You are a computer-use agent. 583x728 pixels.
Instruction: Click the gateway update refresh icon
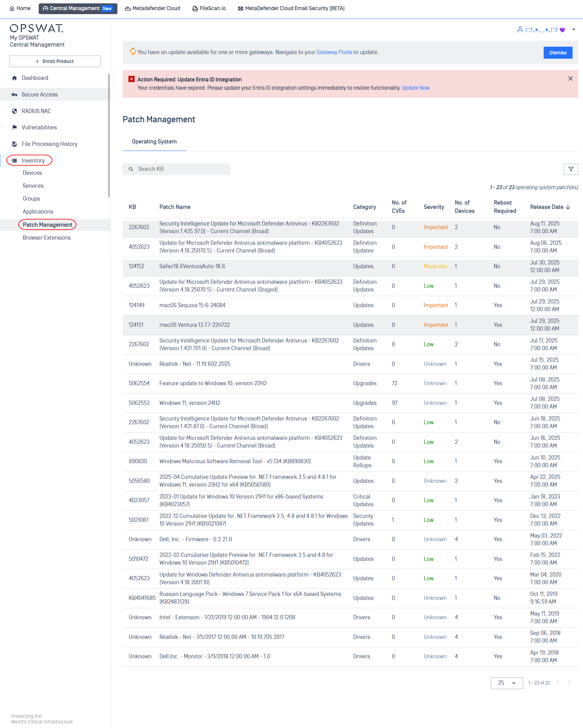[133, 51]
